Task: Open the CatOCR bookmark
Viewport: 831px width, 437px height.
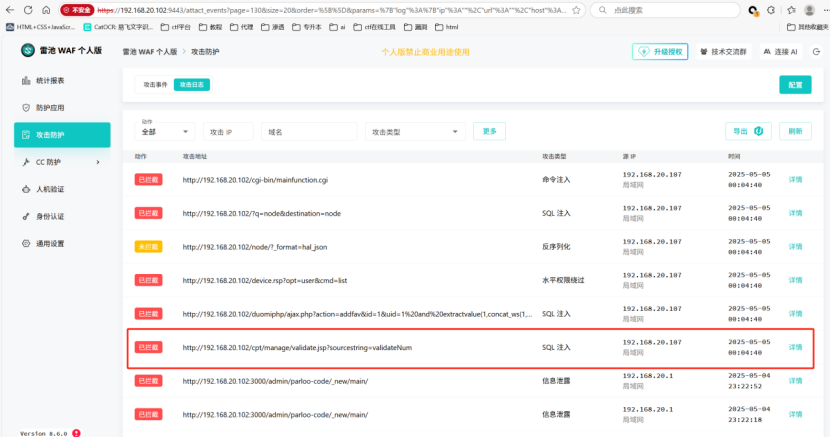Action: (x=118, y=27)
